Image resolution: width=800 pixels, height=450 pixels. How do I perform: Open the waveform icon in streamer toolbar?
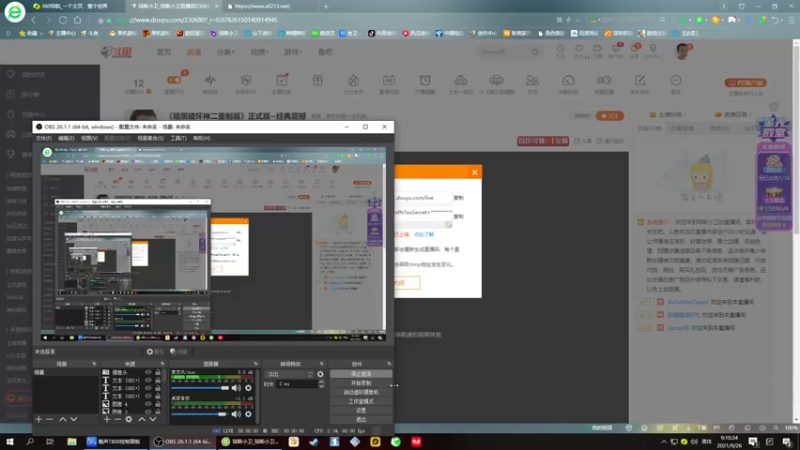pyautogui.click(x=210, y=81)
